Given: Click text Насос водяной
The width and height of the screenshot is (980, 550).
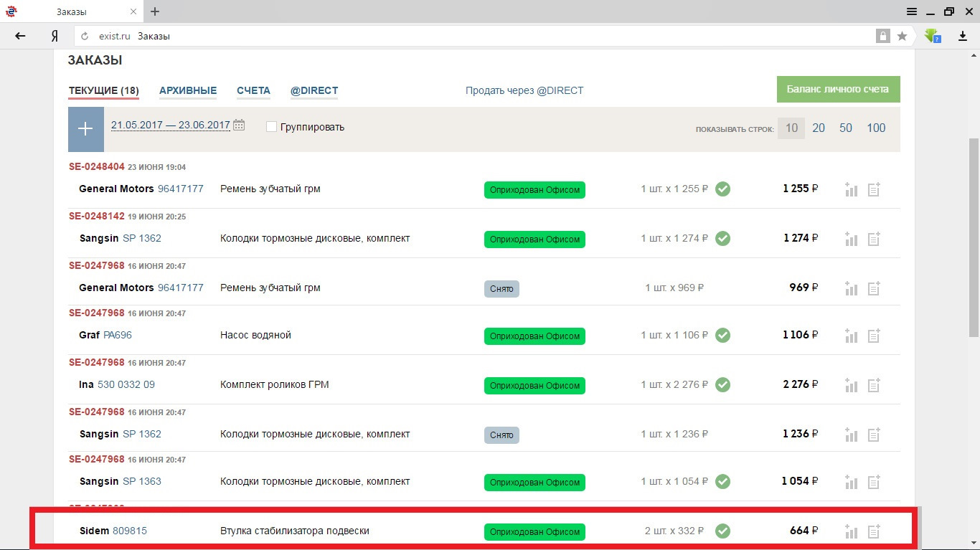Looking at the screenshot, I should pyautogui.click(x=255, y=335).
